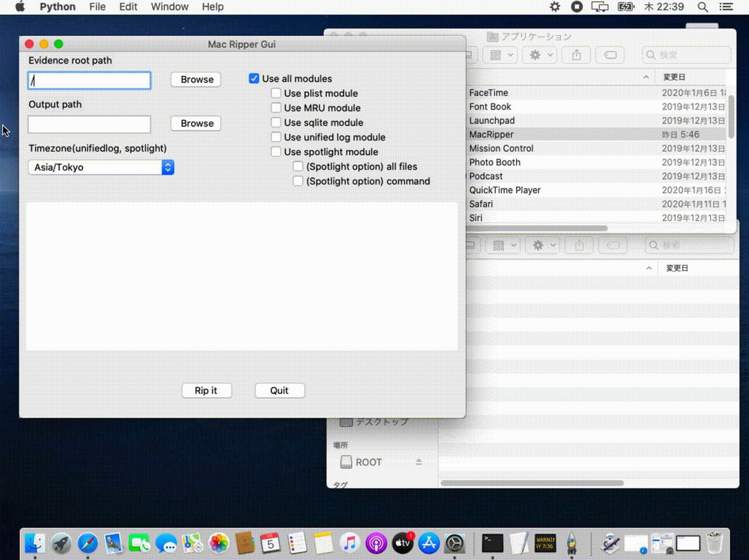Toggle sort arrow in lower Finder window header

click(649, 268)
